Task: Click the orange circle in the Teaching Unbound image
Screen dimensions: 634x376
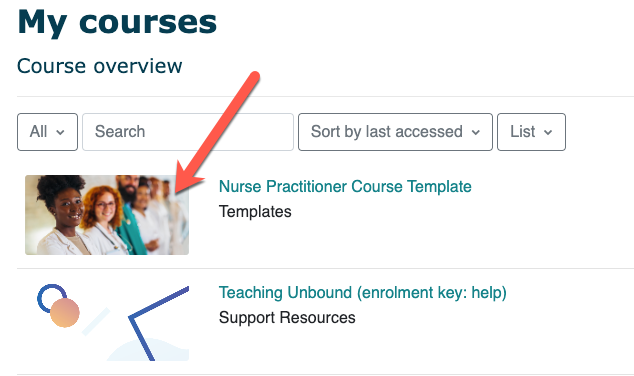Action: [x=65, y=313]
